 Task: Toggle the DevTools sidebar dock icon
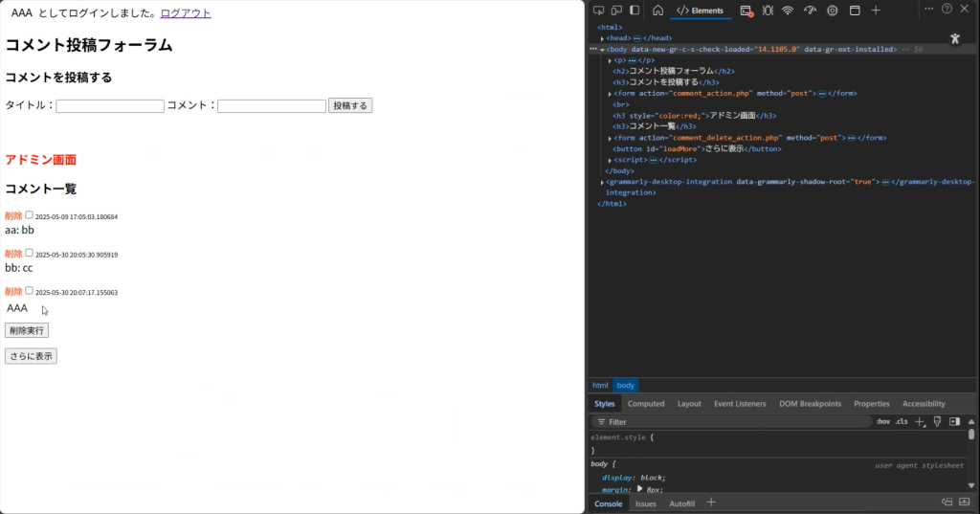coord(635,10)
